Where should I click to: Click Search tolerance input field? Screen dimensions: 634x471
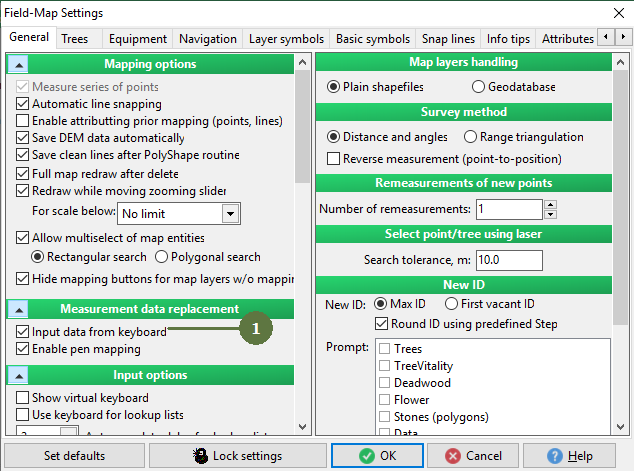click(x=509, y=260)
